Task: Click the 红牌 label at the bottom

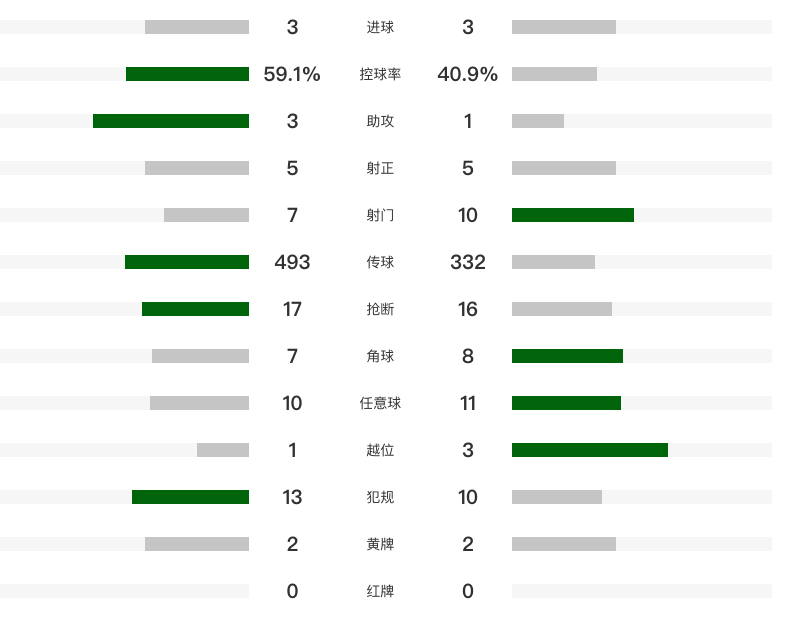Action: coord(380,591)
